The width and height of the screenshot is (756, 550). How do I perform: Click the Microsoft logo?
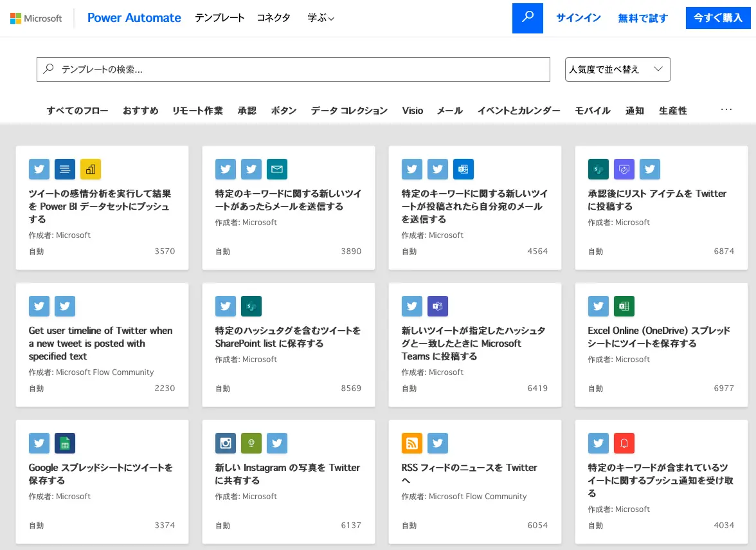coord(36,18)
